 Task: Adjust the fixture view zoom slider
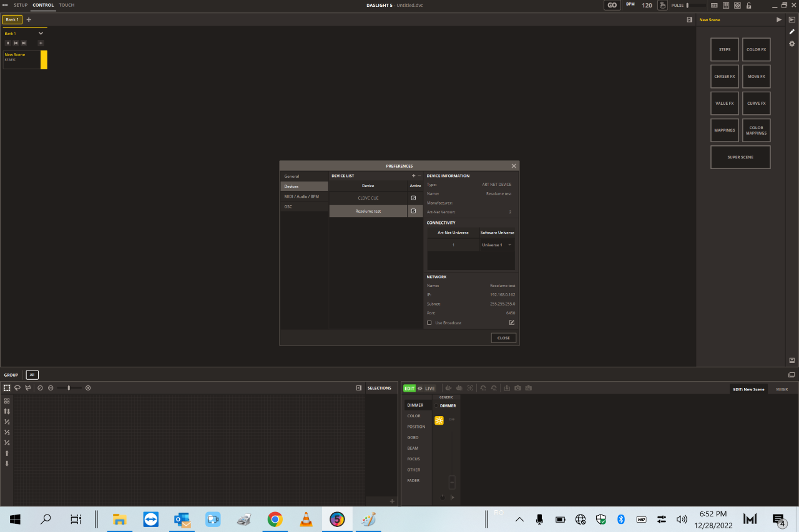point(69,388)
